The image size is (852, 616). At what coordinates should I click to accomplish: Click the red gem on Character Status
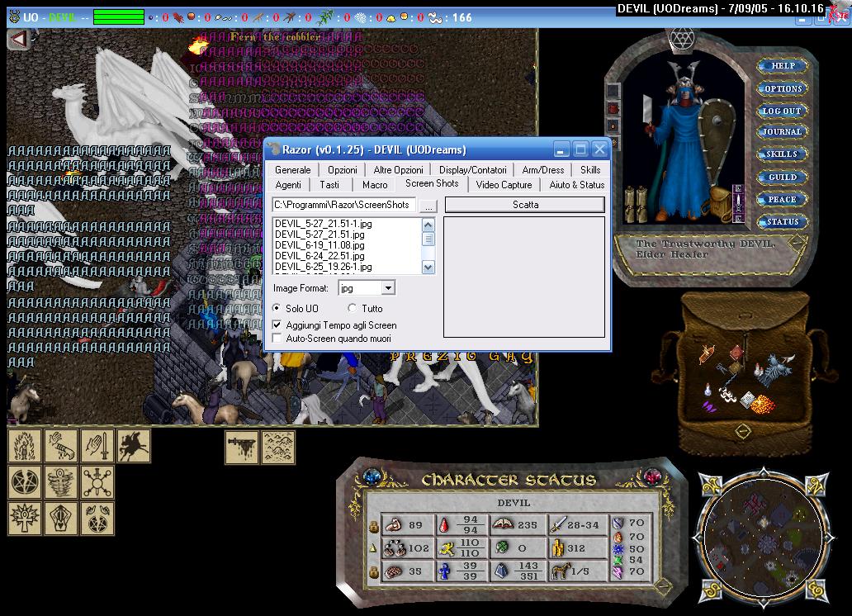point(652,476)
